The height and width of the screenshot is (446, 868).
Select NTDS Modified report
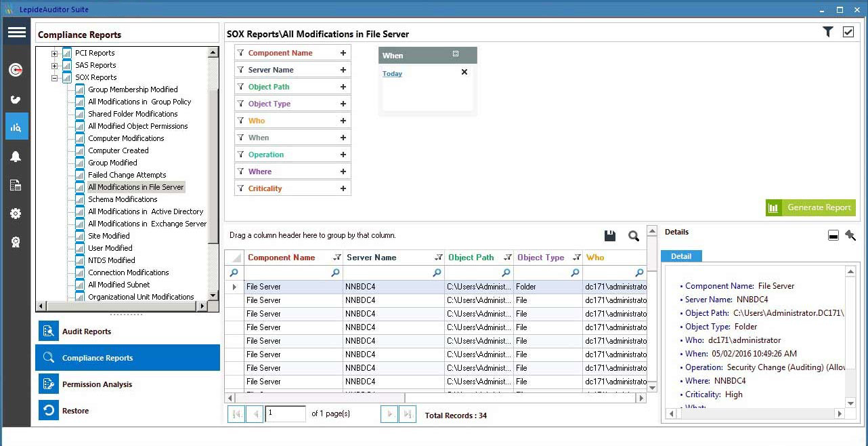[111, 260]
